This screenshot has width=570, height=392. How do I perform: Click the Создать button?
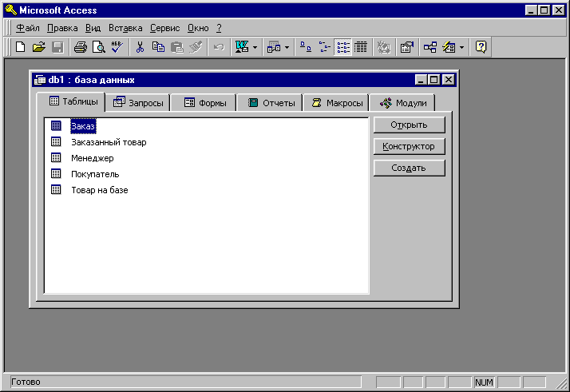pyautogui.click(x=409, y=168)
